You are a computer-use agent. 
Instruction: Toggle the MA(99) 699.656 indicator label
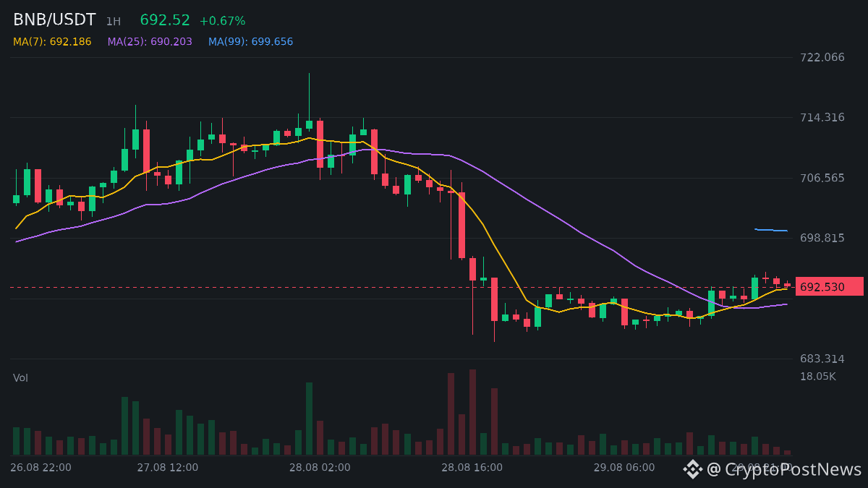tap(251, 42)
